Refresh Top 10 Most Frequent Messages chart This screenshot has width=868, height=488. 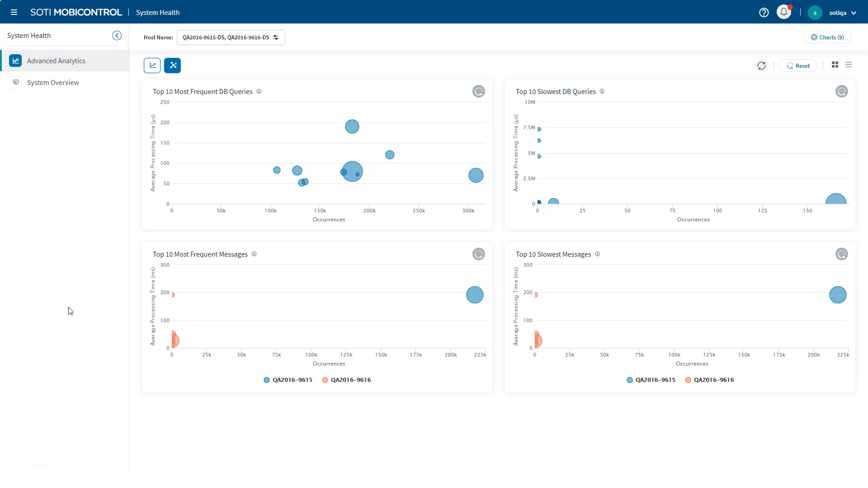pos(479,254)
